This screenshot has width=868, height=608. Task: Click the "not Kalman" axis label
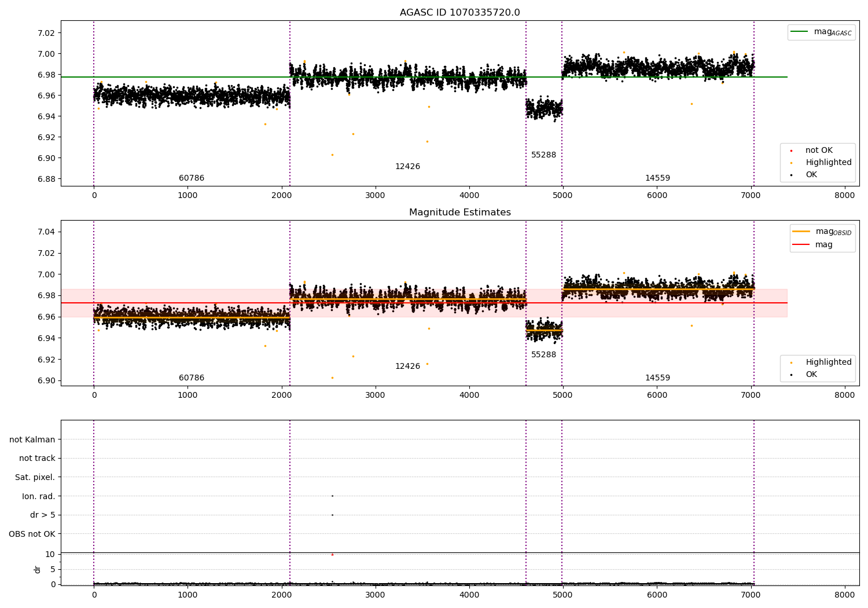pos(32,439)
